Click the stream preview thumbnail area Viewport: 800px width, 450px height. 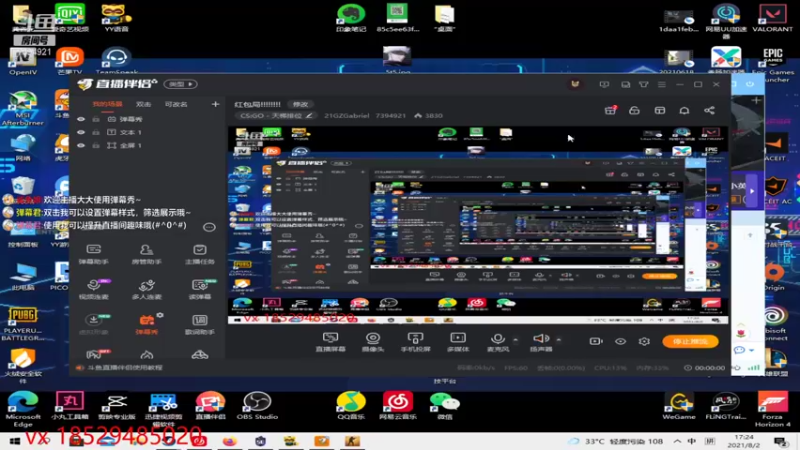point(478,225)
